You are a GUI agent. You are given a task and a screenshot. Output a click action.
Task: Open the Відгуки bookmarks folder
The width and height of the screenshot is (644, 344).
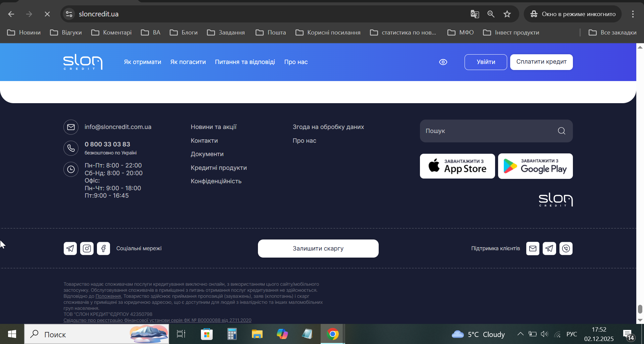click(66, 32)
